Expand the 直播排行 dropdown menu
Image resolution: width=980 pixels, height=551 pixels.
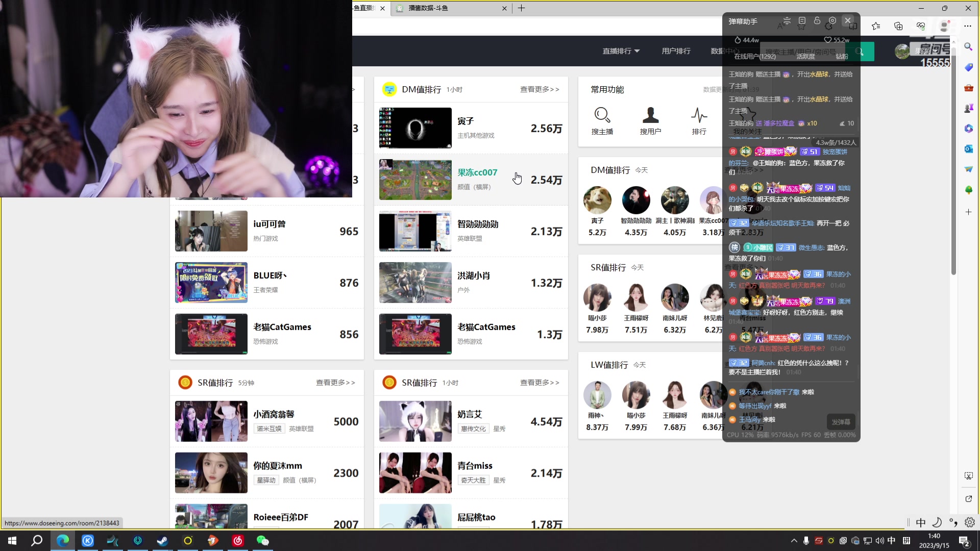[621, 51]
